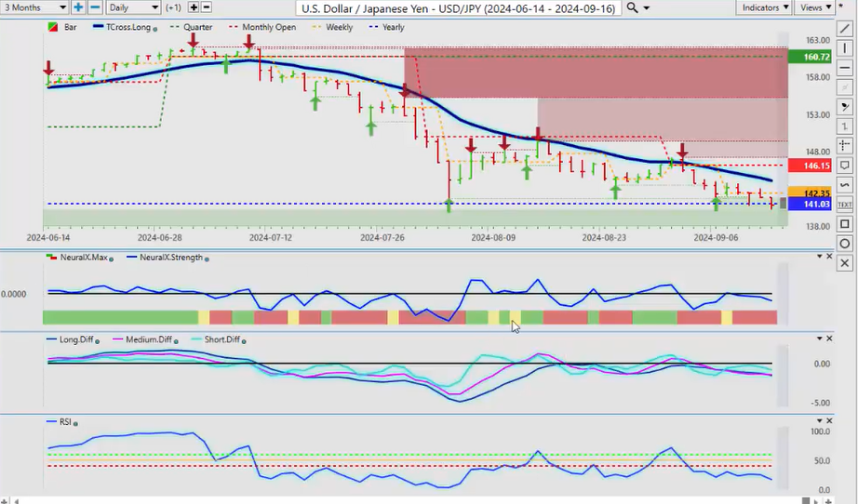The image size is (858, 504).
Task: Click the NeuralX.Max legend swatch
Action: coord(52,257)
